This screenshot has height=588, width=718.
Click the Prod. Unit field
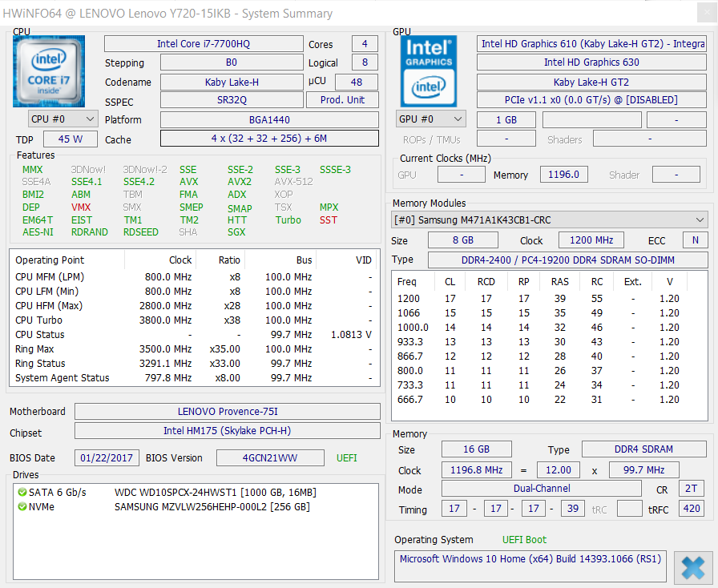(x=342, y=100)
